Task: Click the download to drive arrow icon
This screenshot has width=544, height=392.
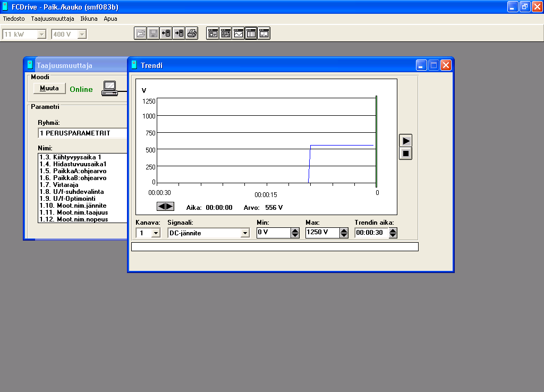Action: coord(179,33)
